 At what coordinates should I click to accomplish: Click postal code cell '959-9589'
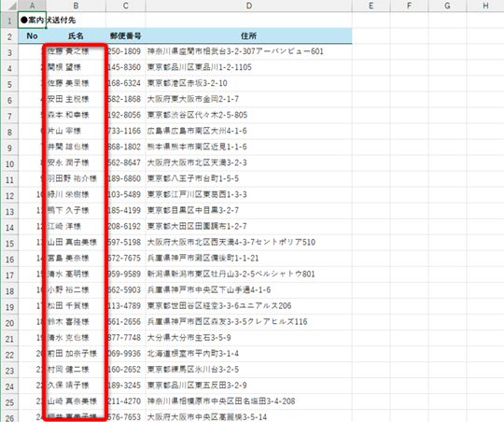[126, 274]
